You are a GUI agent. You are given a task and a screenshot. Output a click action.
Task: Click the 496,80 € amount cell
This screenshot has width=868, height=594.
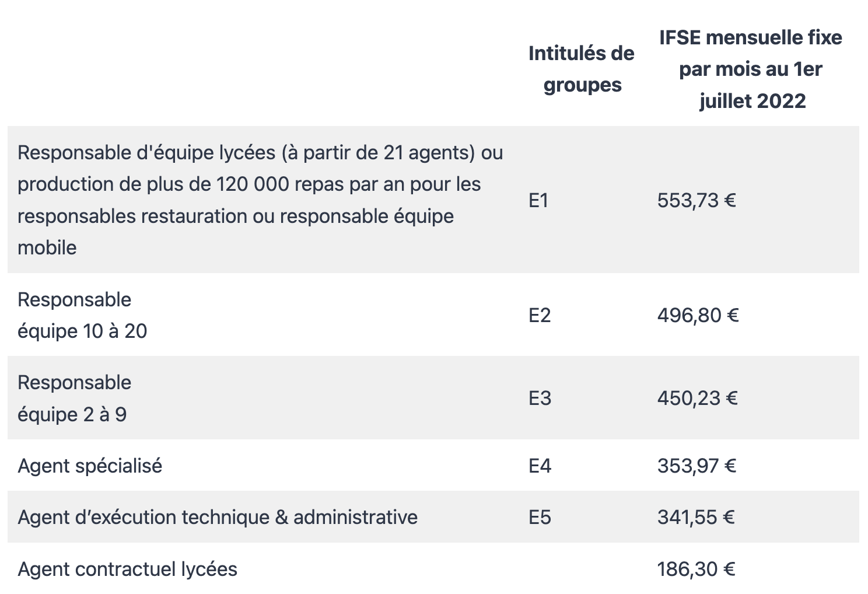click(x=698, y=316)
